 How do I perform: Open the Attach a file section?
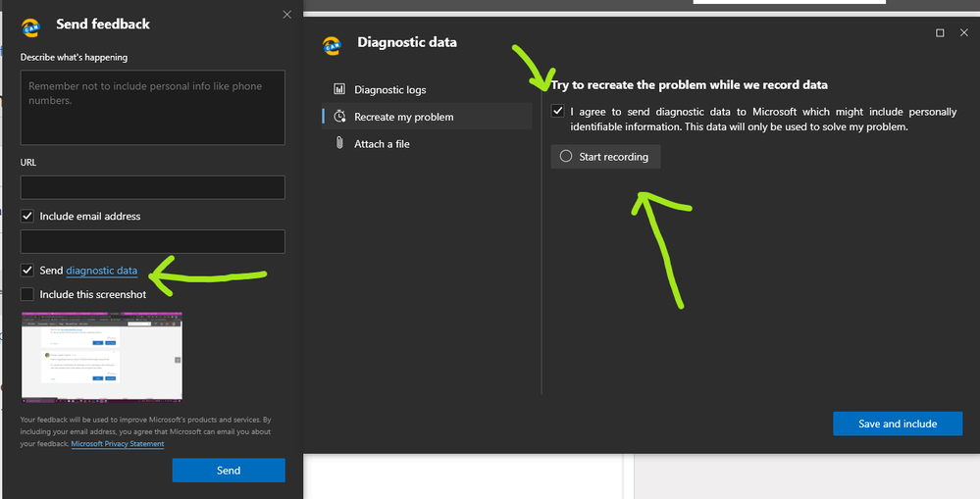[x=427, y=144]
